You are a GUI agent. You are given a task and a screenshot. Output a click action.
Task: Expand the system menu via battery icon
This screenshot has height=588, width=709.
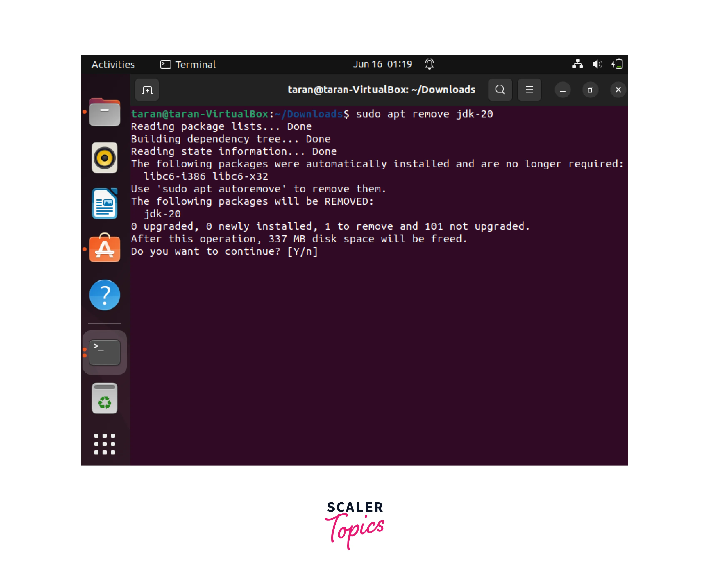(617, 64)
